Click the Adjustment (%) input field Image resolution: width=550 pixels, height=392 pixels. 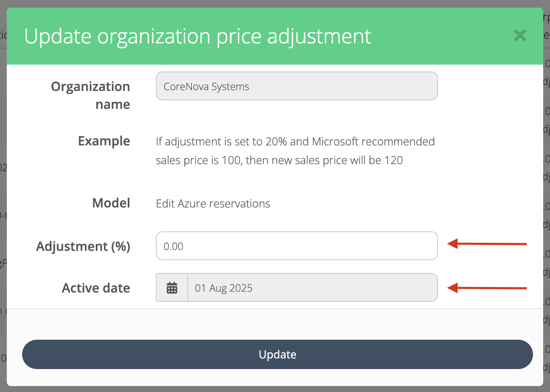[x=297, y=246]
